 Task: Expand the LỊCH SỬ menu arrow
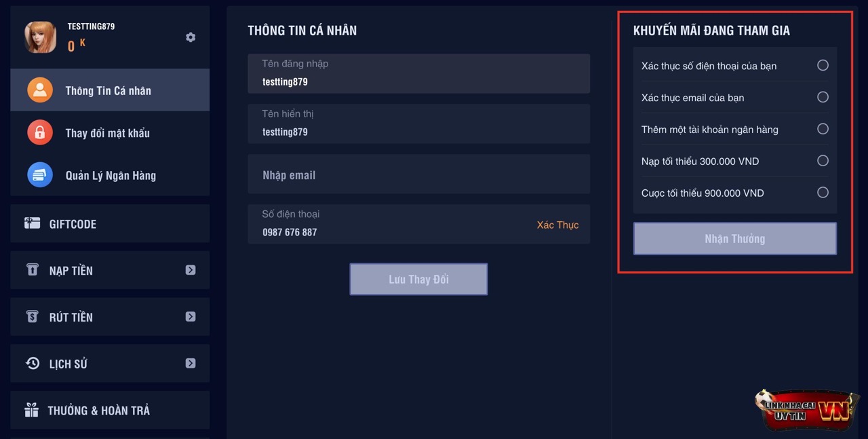click(191, 363)
